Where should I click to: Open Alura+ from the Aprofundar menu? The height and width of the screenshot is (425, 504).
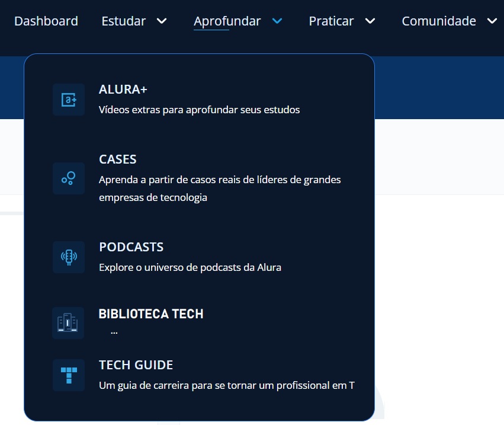pyautogui.click(x=123, y=89)
